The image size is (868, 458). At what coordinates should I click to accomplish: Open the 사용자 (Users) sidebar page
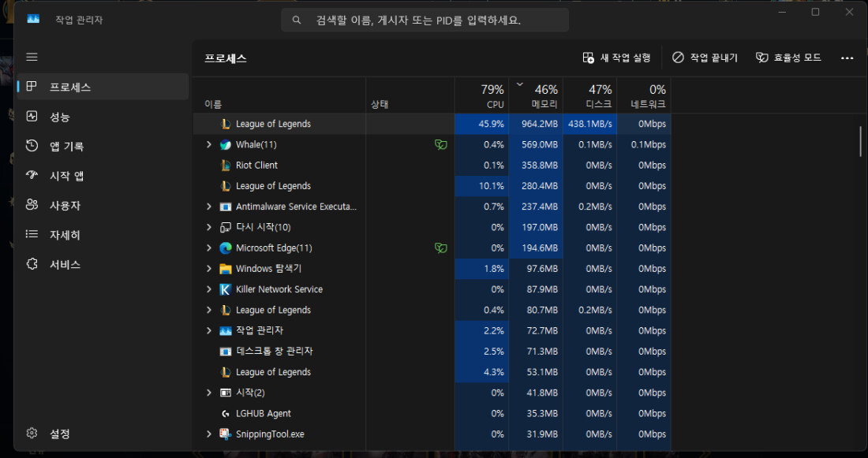click(65, 205)
